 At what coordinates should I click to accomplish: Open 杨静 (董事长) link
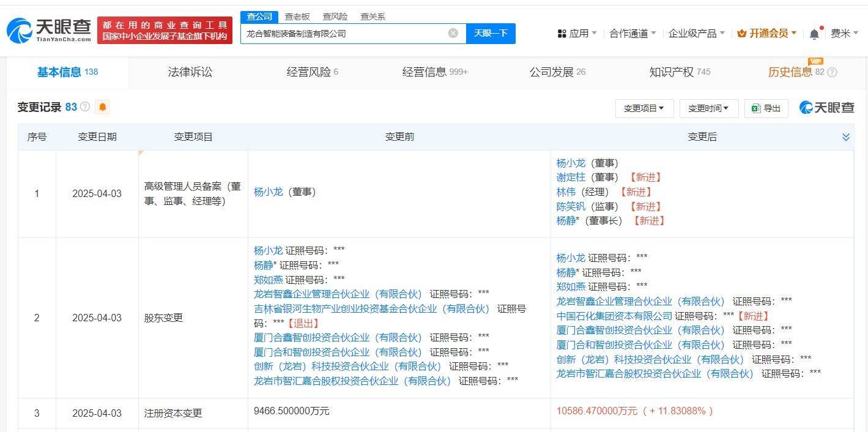tap(566, 221)
